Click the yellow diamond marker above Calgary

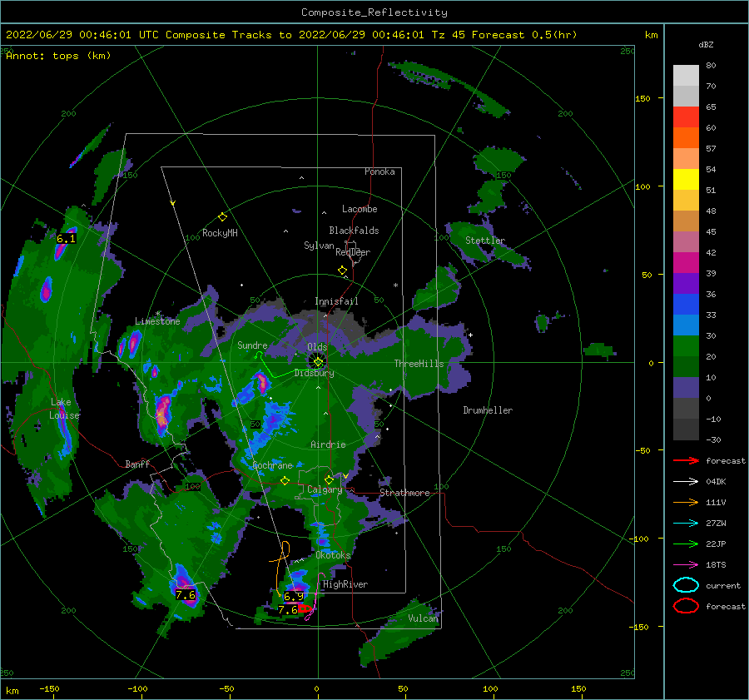329,479
